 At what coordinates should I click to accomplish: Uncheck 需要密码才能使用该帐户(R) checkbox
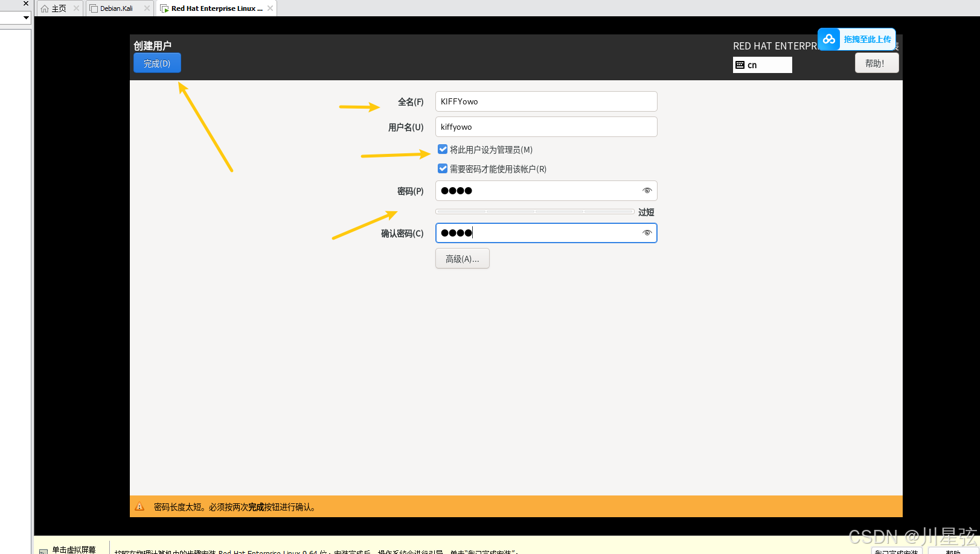click(x=443, y=168)
